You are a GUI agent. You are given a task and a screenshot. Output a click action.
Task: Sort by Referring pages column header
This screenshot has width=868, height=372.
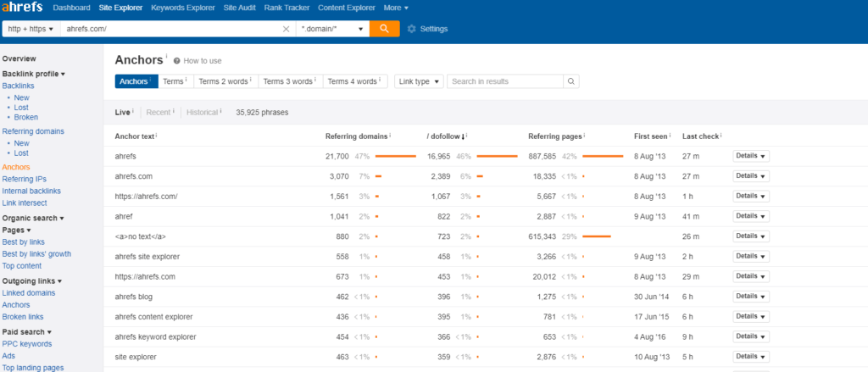pyautogui.click(x=555, y=136)
